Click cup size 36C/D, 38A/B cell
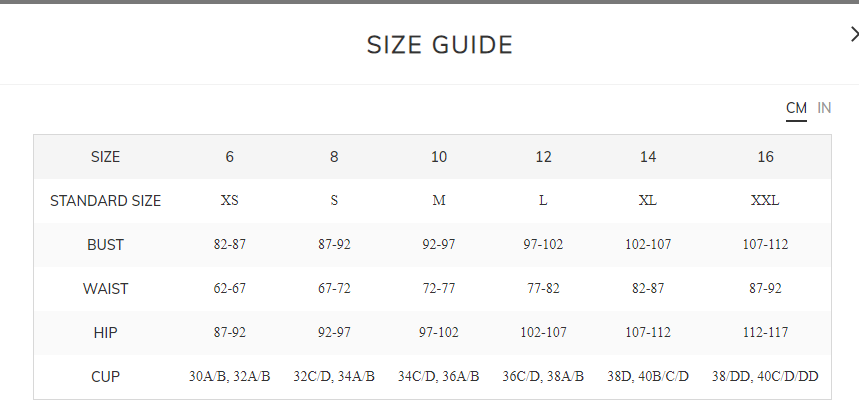 pyautogui.click(x=543, y=377)
